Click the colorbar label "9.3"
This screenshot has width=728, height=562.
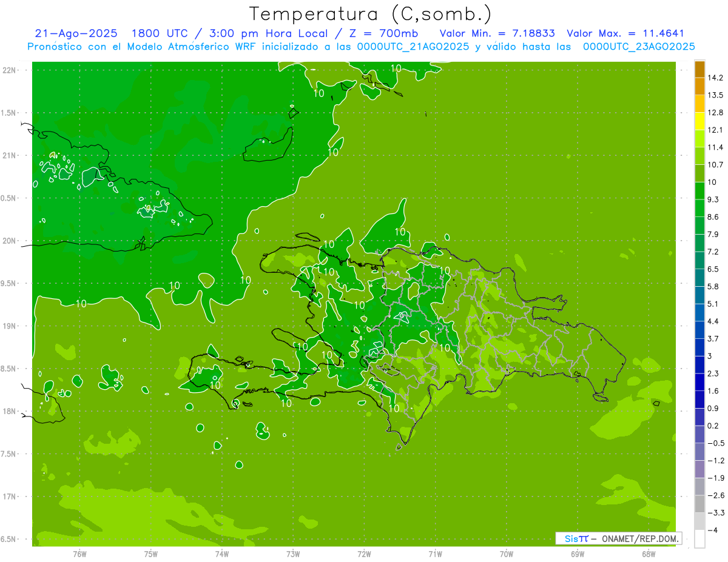click(713, 199)
